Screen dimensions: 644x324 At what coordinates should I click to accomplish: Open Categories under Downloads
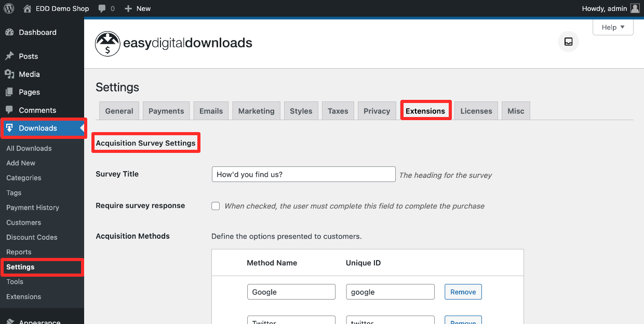(24, 178)
